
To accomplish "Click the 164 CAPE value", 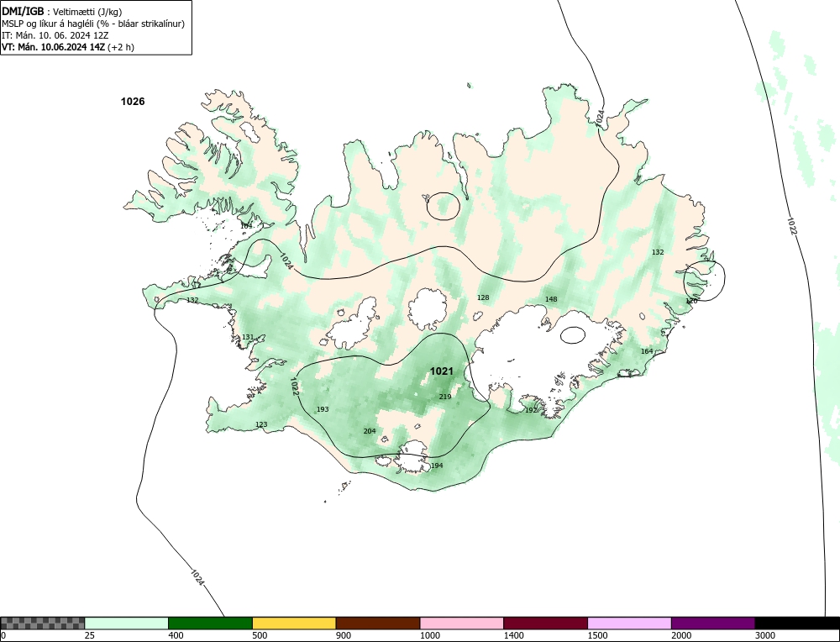I will click(x=647, y=351).
